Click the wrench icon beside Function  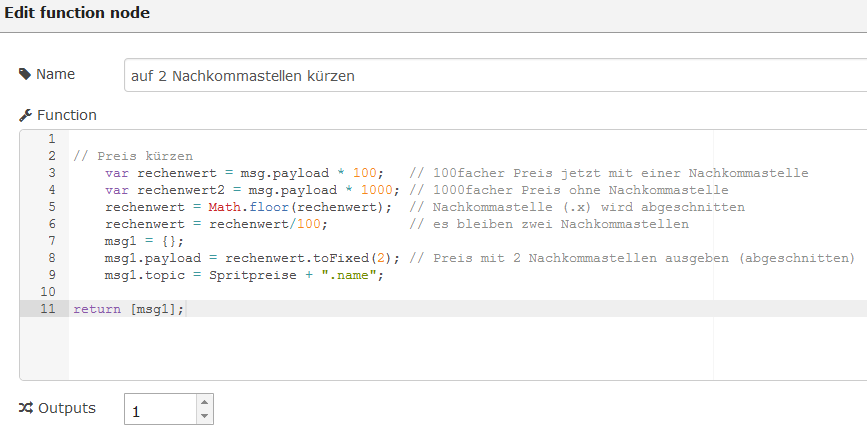click(25, 115)
